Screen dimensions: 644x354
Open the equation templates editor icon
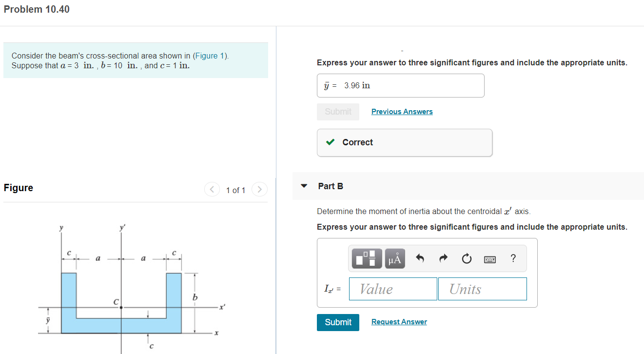click(x=366, y=258)
